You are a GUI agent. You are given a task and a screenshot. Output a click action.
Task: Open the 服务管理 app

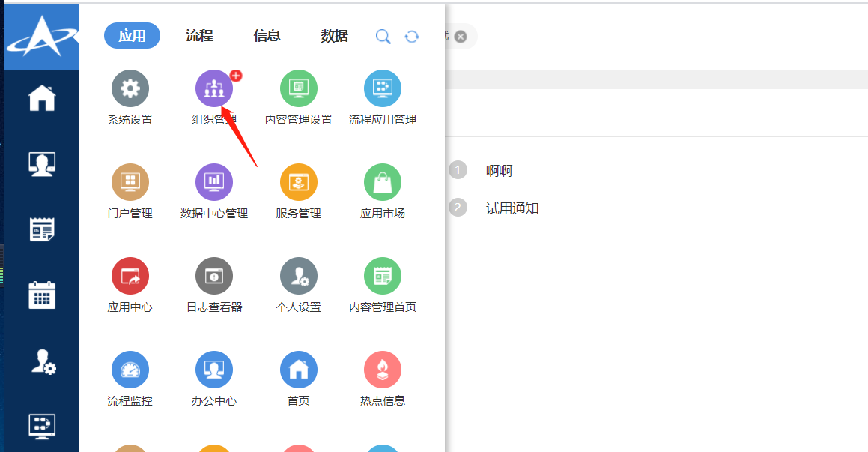coord(298,182)
